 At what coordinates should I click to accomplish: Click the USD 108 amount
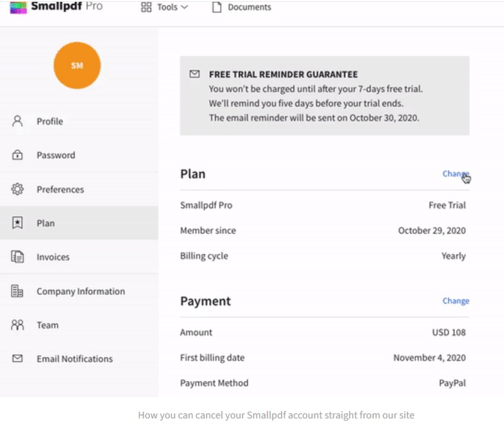[x=449, y=332]
